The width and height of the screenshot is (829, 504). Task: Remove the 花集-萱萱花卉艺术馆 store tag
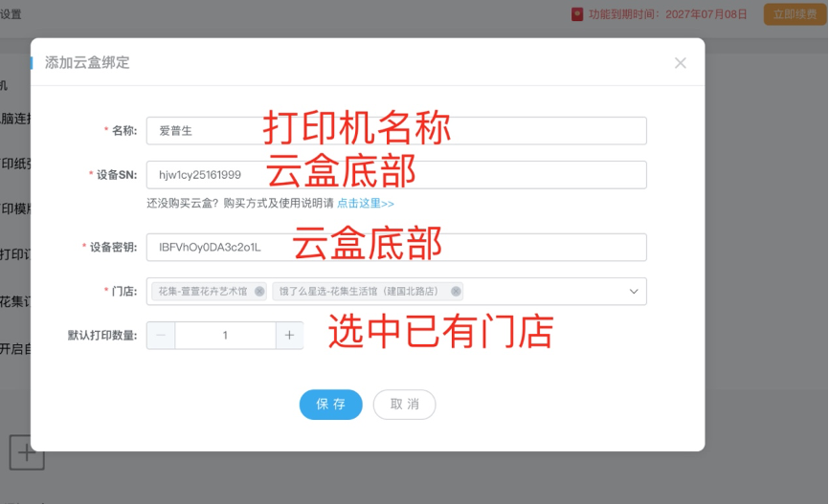[259, 291]
